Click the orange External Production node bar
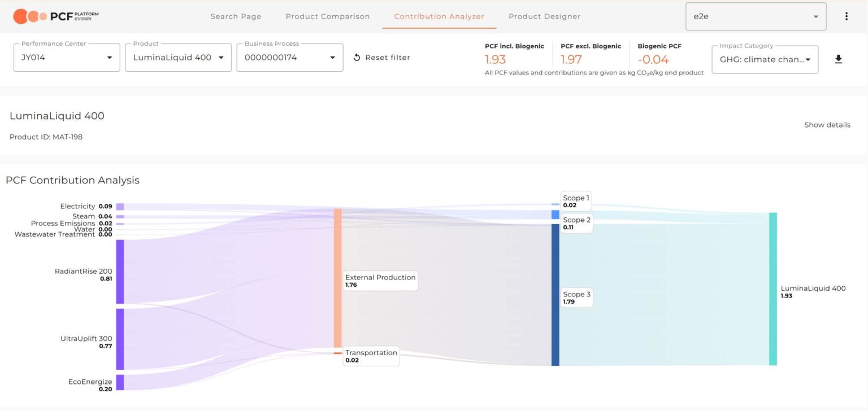The width and height of the screenshot is (868, 411). (337, 278)
